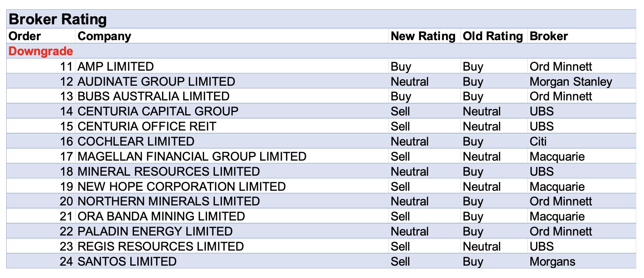Viewport: 644px width, 278px height.
Task: Select the "Order" column header
Action: (25, 36)
